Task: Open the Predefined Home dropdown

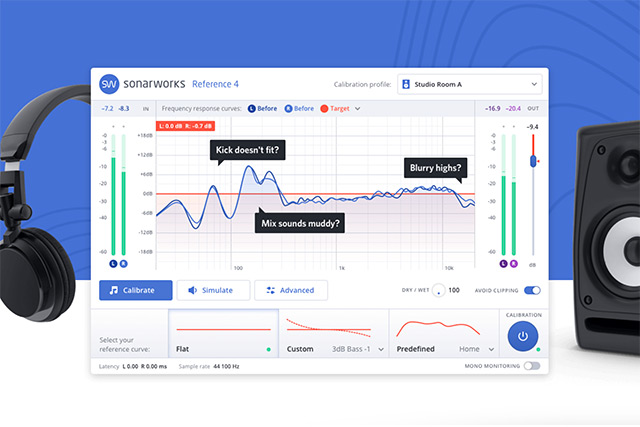Action: [491, 350]
